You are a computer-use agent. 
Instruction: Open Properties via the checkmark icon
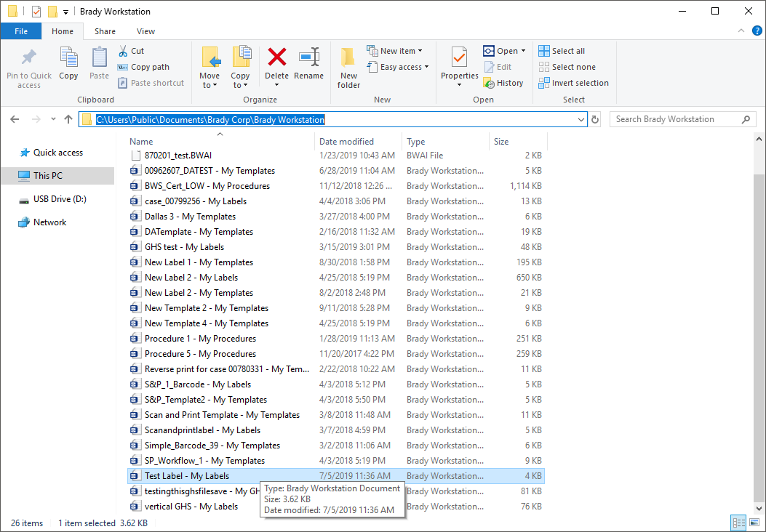459,58
